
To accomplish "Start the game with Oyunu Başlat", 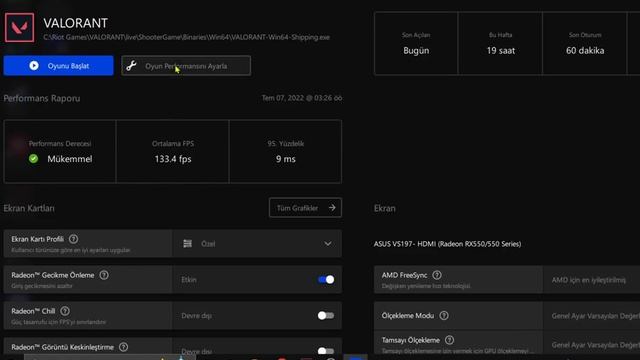I will click(58, 66).
